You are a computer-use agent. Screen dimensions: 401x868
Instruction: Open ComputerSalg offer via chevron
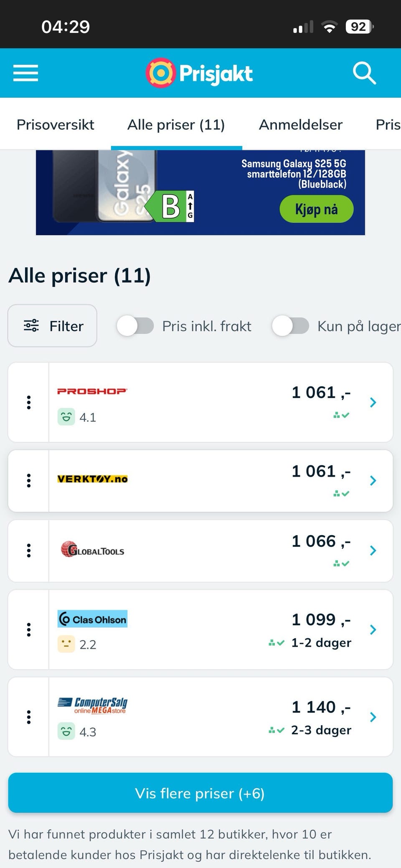373,717
